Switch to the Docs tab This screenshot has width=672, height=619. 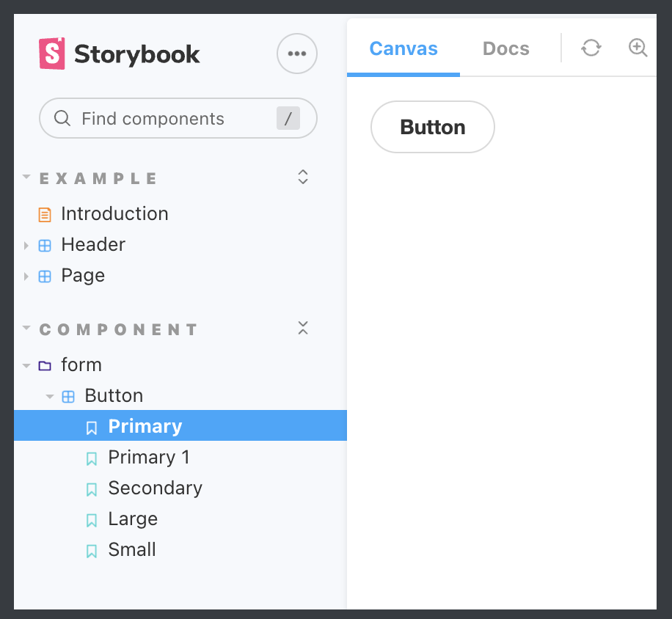click(x=505, y=48)
